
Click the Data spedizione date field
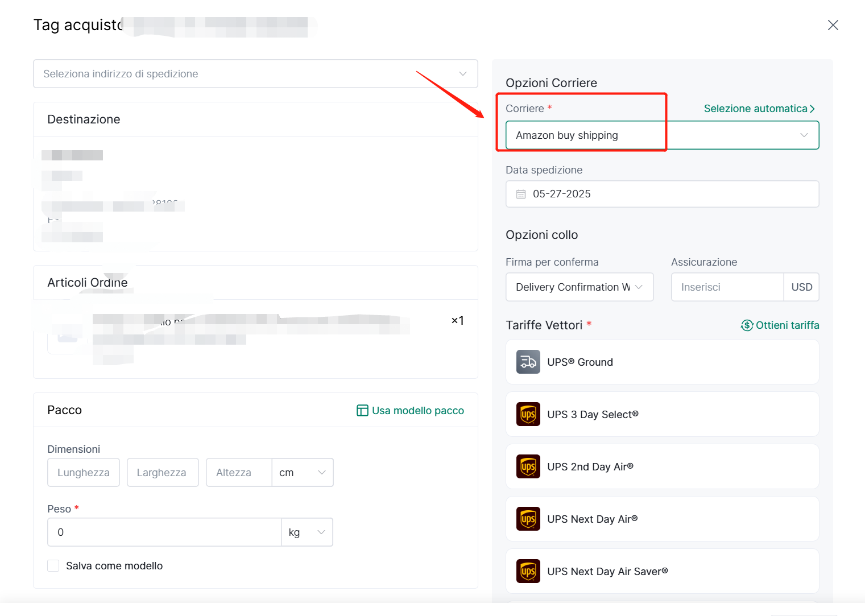662,194
